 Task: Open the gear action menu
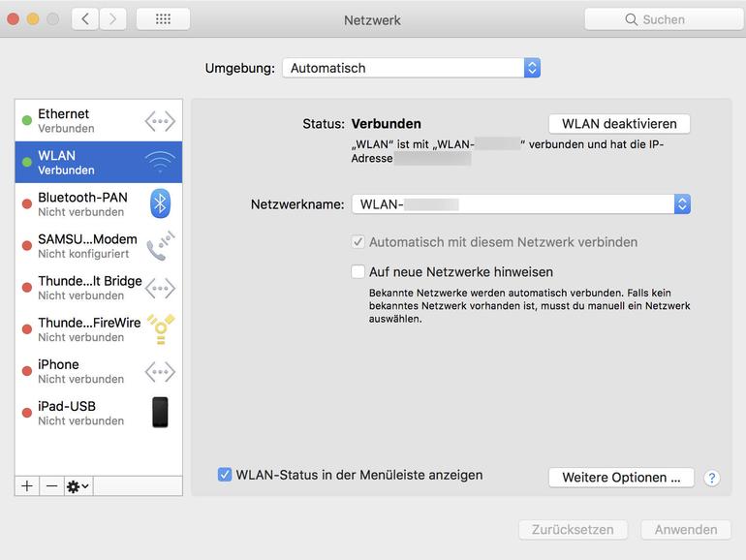[78, 485]
